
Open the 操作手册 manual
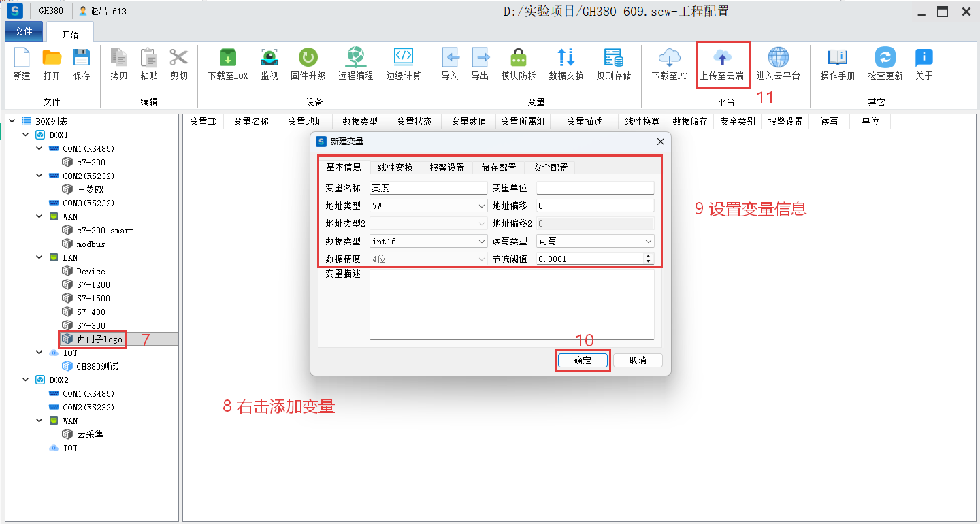coord(838,57)
